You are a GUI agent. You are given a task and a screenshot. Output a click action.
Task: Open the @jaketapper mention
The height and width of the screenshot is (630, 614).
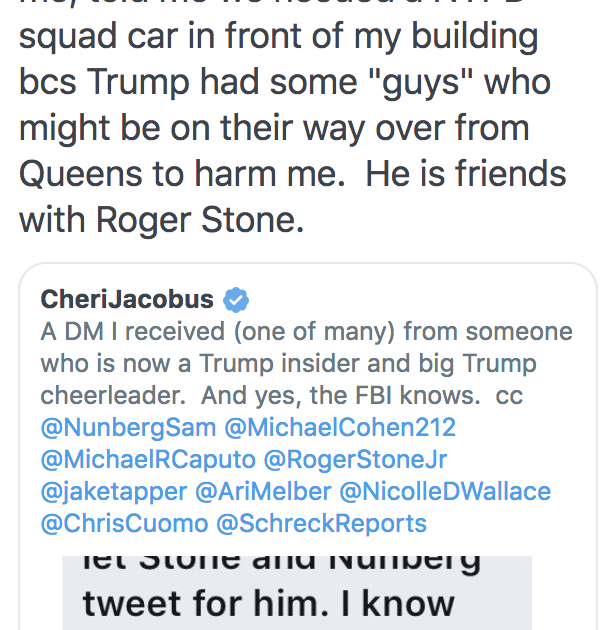coord(114,491)
